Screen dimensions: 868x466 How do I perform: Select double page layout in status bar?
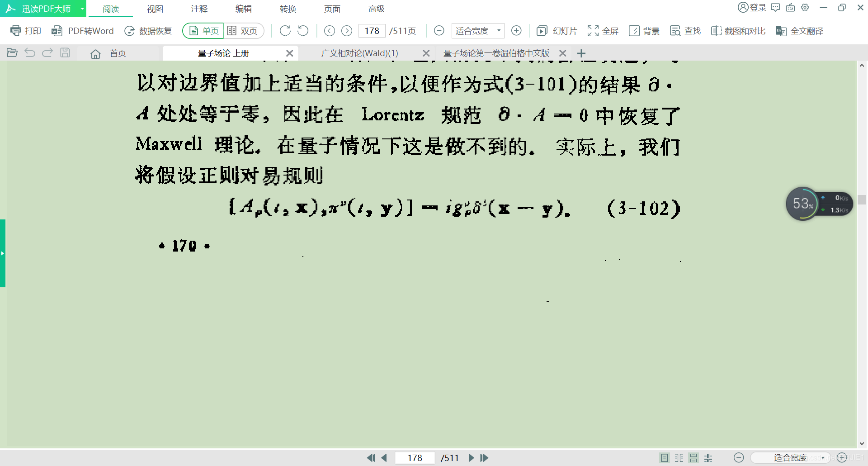pyautogui.click(x=679, y=458)
